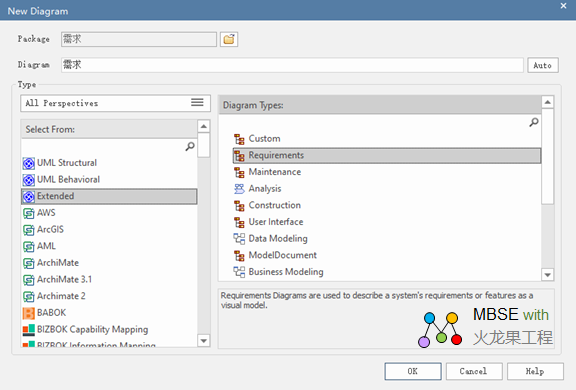Screen dimensions: 576x390
Task: Click the Business Modeling diagram icon
Action: tap(239, 272)
